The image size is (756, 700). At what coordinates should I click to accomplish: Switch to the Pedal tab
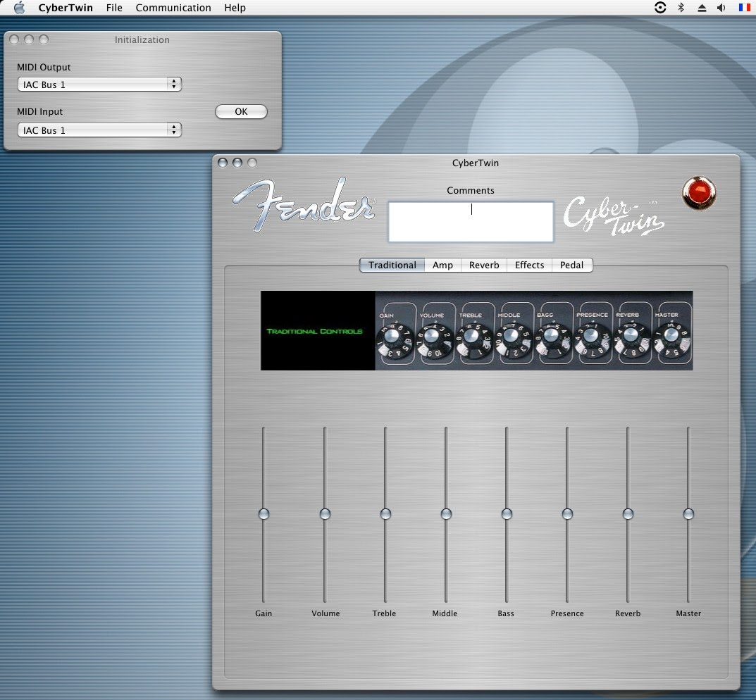pos(572,265)
